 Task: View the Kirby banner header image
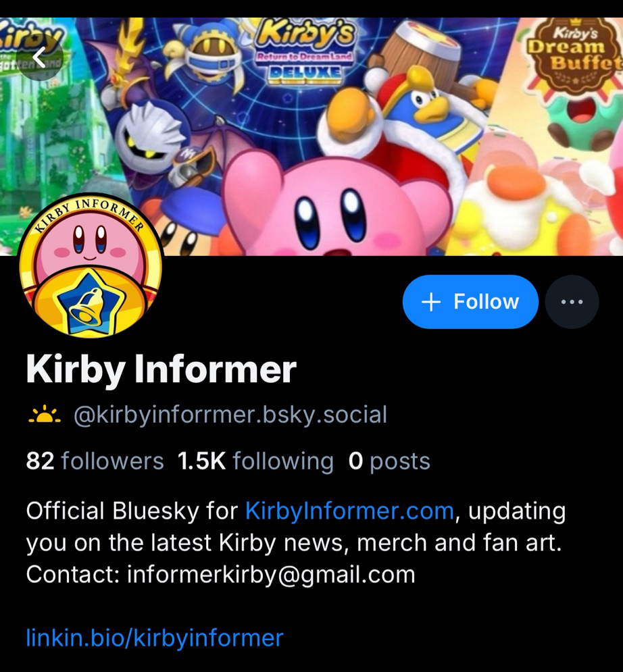311,136
